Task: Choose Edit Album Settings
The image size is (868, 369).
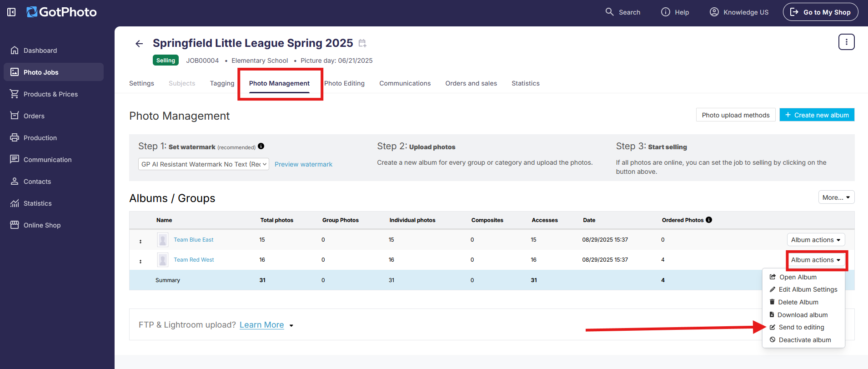Action: click(803, 289)
